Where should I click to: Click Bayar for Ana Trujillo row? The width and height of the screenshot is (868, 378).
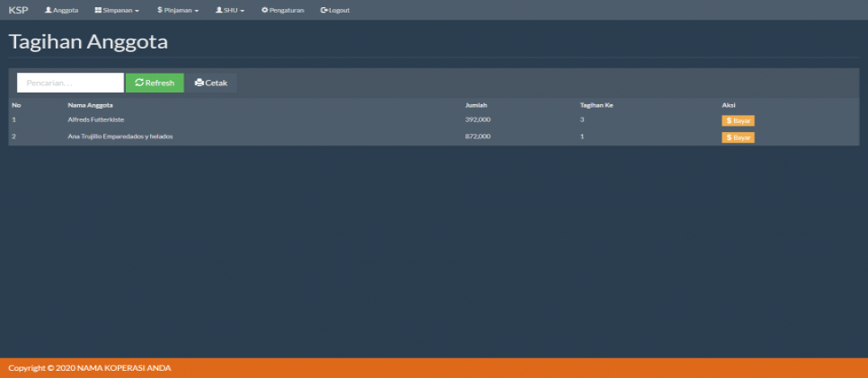tap(738, 137)
